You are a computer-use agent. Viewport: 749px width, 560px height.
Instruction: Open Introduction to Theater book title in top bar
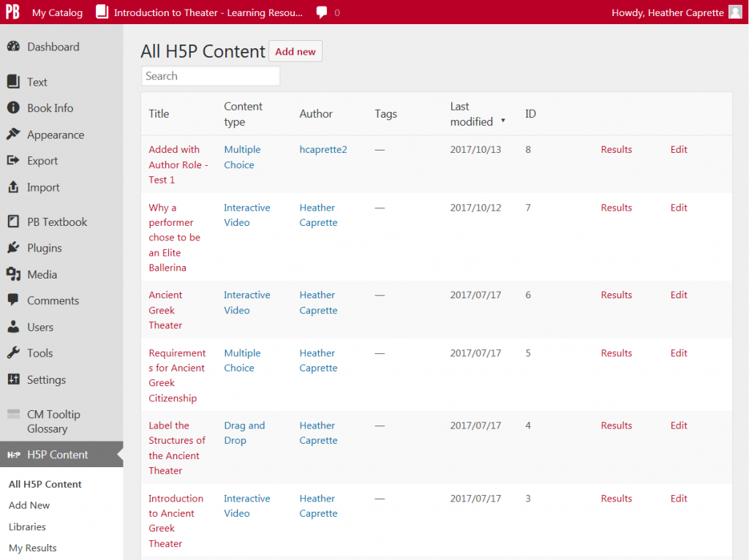[x=208, y=12]
